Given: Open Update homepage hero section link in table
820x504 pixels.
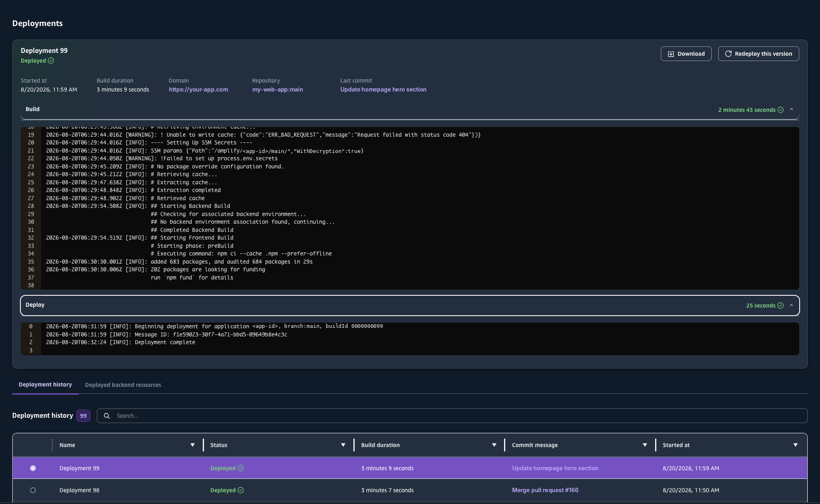Looking at the screenshot, I should point(555,468).
